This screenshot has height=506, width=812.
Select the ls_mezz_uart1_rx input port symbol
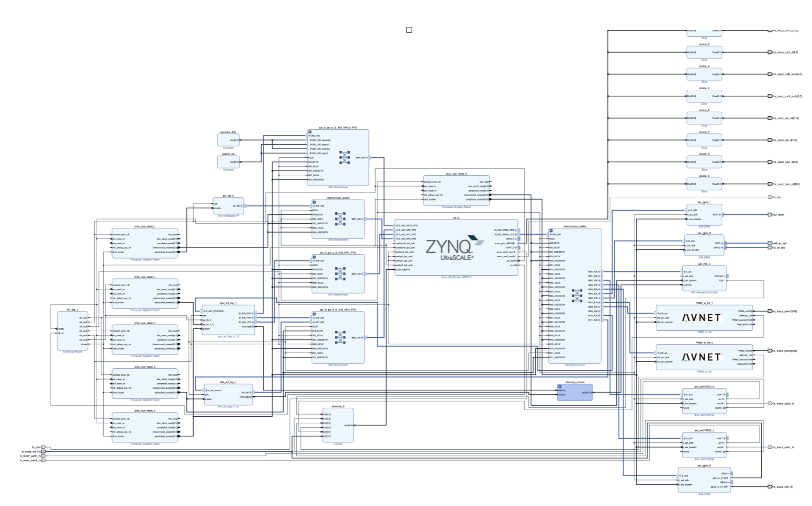coord(44,460)
